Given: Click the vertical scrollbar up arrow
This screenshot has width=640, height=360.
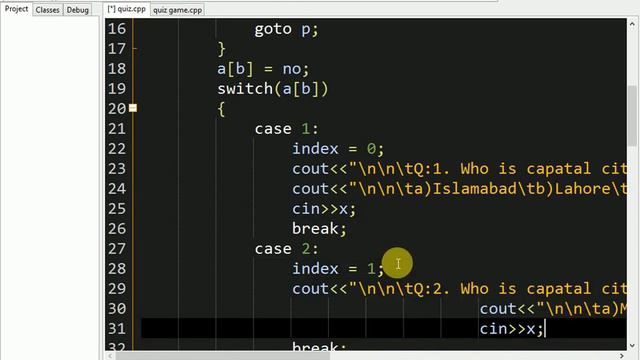Looking at the screenshot, I should pos(632,24).
